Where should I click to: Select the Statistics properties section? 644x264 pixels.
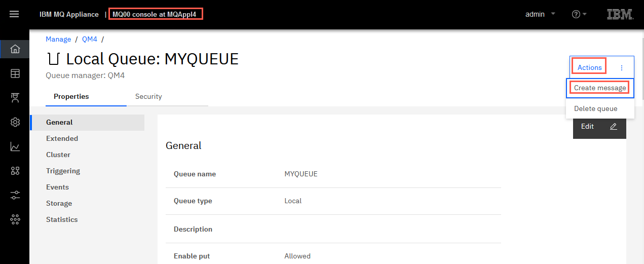(88, 219)
